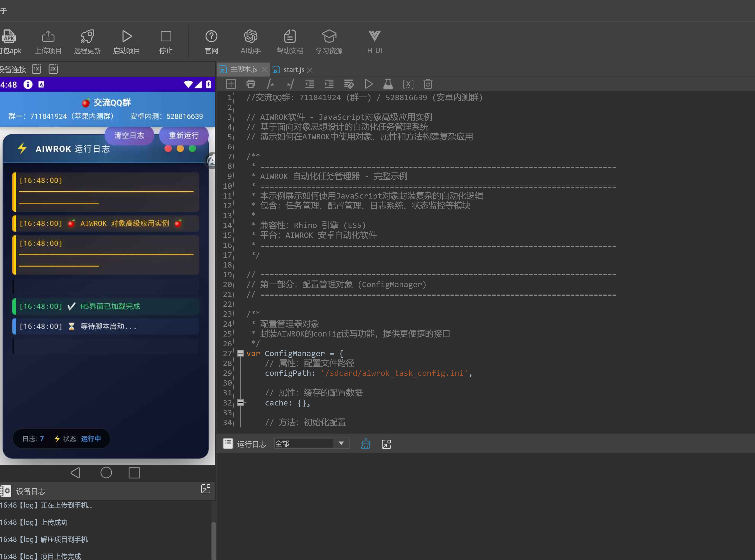Toggle 1x device screen scale
The image size is (755, 560).
[37, 69]
